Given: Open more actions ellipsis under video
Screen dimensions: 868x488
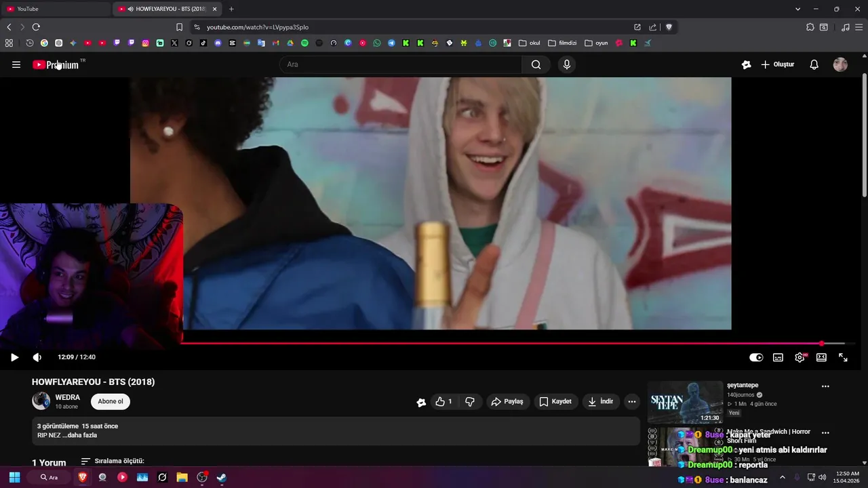Looking at the screenshot, I should (x=632, y=401).
